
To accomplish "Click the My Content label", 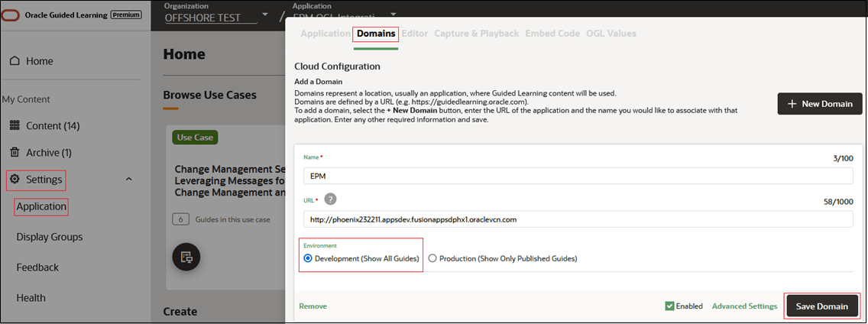I will [26, 99].
